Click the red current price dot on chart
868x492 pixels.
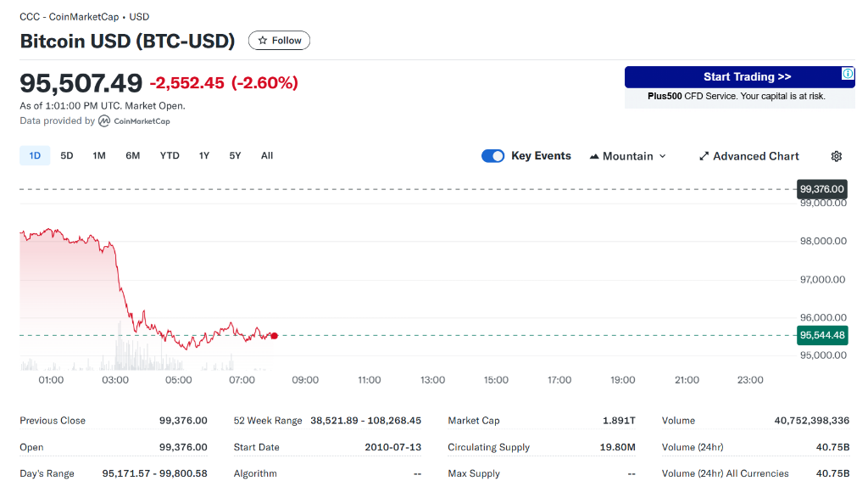274,336
